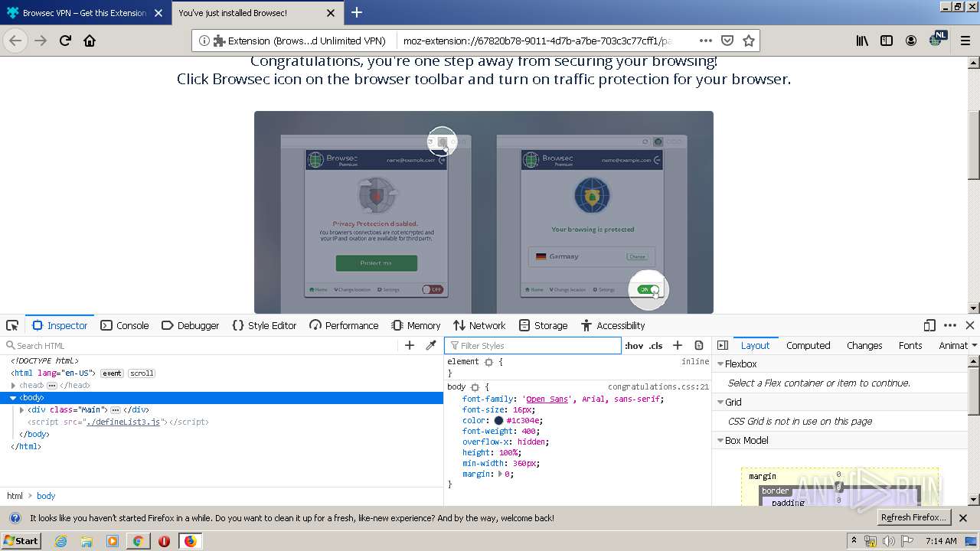This screenshot has width=980, height=551.
Task: Open the Firefox Account icon
Action: [911, 41]
